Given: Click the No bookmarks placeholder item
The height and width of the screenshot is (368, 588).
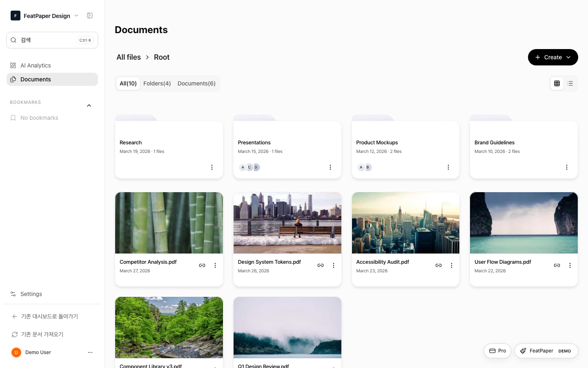Looking at the screenshot, I should click(x=52, y=118).
